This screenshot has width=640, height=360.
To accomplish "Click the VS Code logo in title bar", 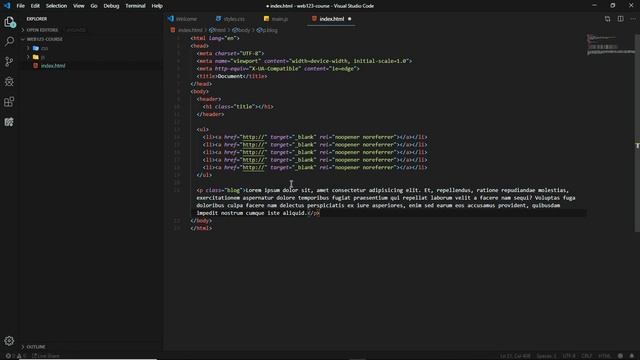I will click(7, 6).
